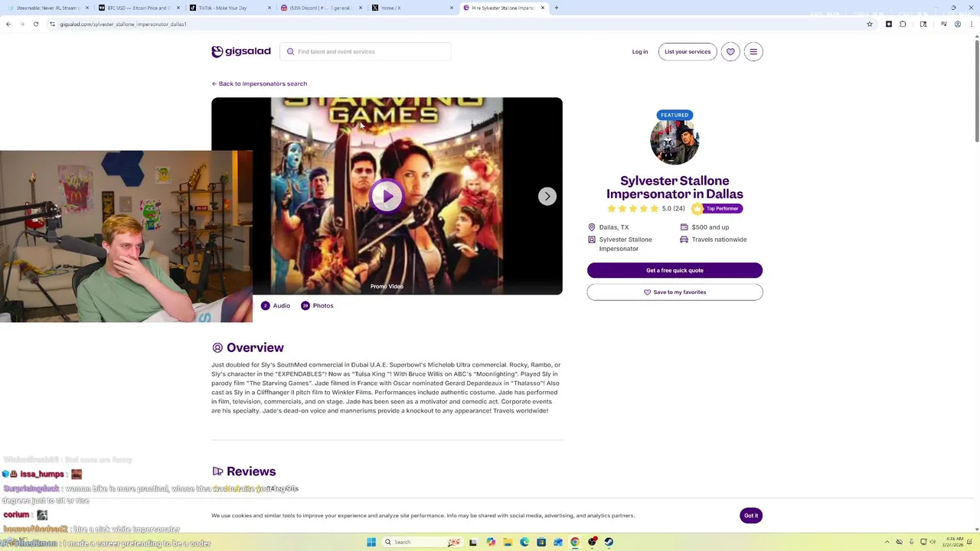Dismiss cookie notice with Got it
This screenshot has width=980, height=551.
[751, 515]
